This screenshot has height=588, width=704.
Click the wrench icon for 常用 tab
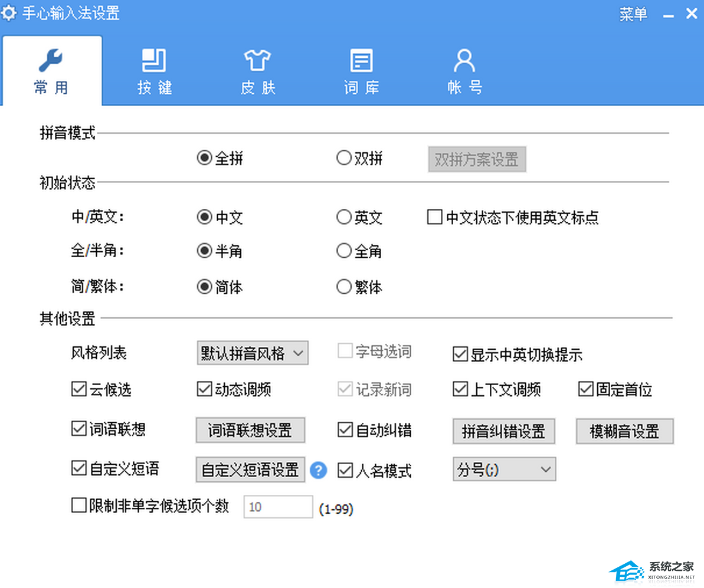coord(51,61)
